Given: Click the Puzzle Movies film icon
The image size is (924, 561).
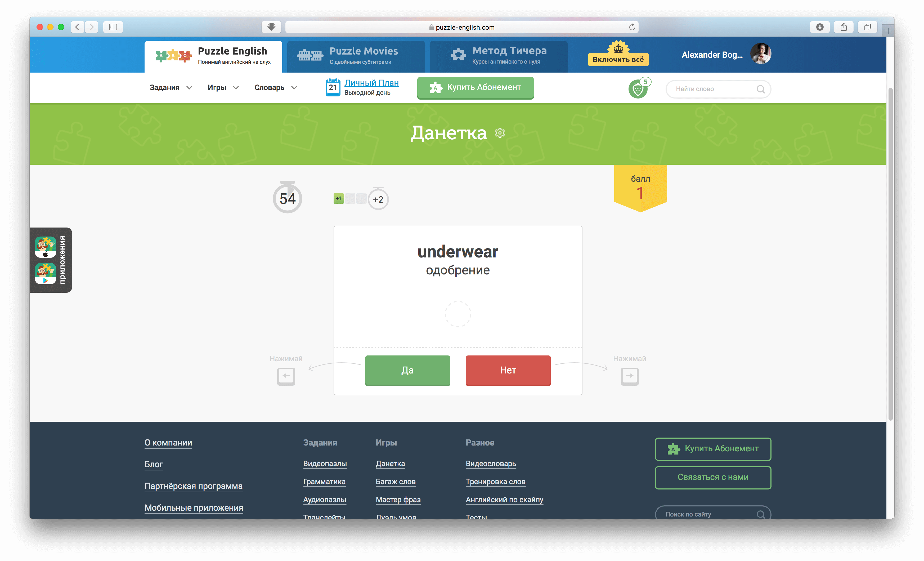Looking at the screenshot, I should click(x=310, y=56).
